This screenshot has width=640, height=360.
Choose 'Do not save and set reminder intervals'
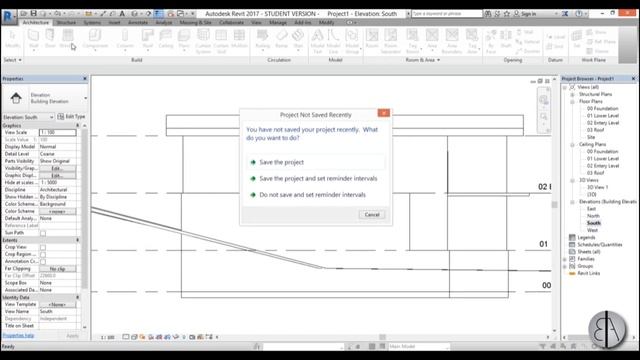[x=316, y=195]
